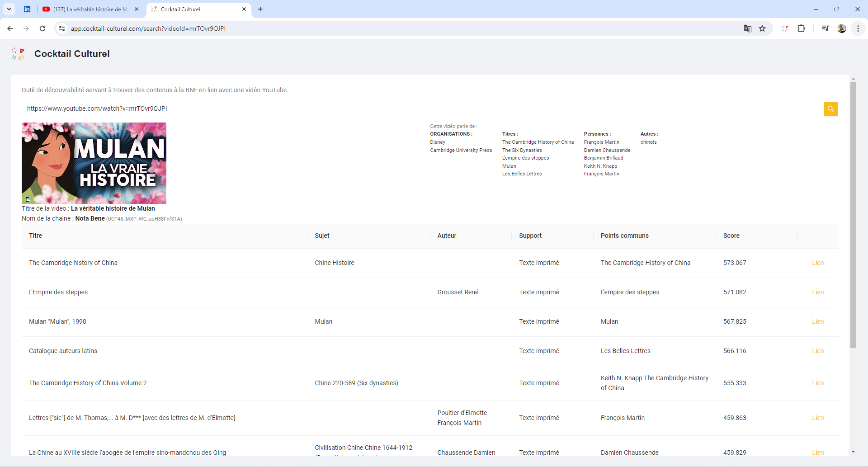This screenshot has width=868, height=467.
Task: Click the scrollbar down arrow
Action: tap(853, 452)
